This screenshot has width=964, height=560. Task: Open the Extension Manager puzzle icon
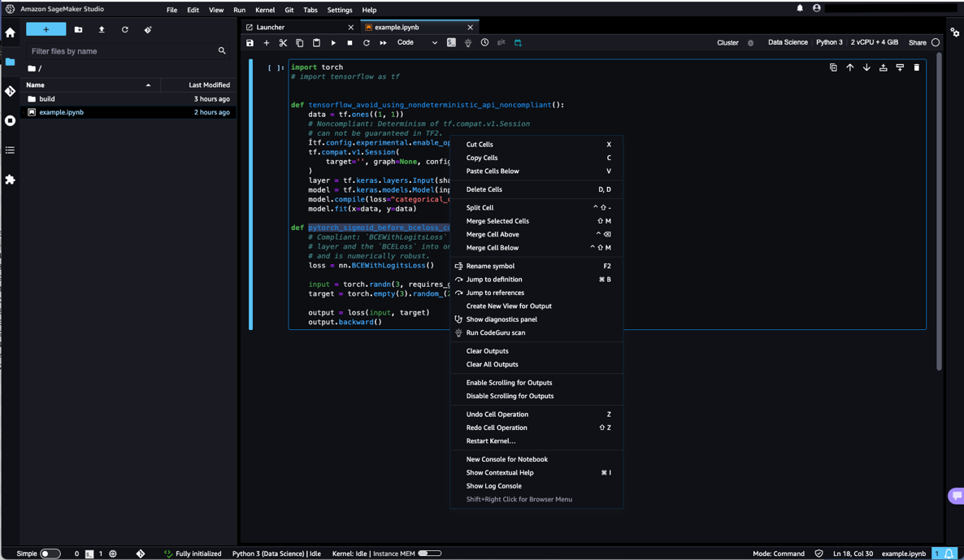point(11,180)
